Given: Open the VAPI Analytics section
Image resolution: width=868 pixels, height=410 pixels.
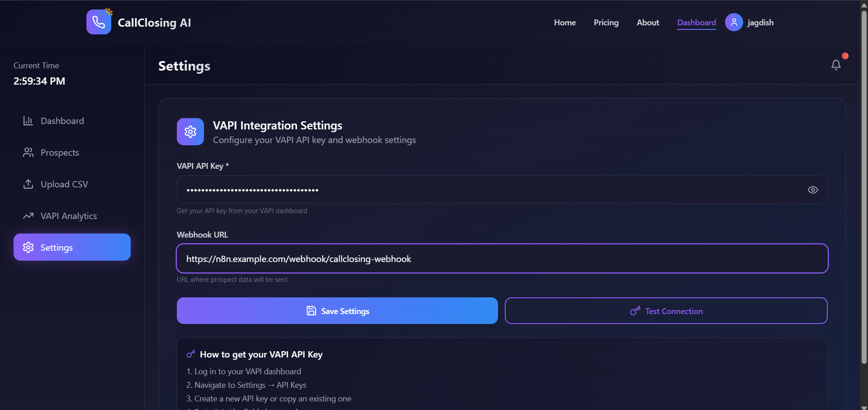Looking at the screenshot, I should 72,216.
